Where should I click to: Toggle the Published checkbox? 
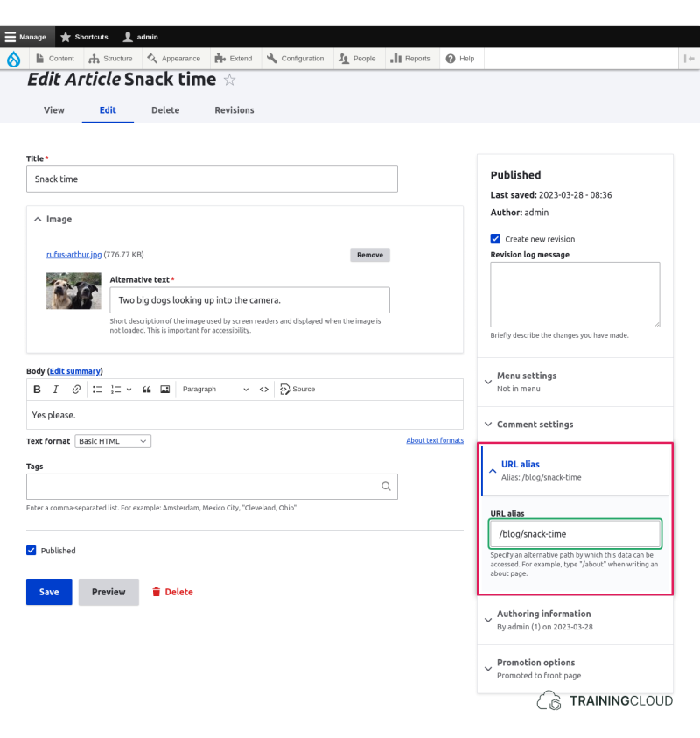click(31, 550)
